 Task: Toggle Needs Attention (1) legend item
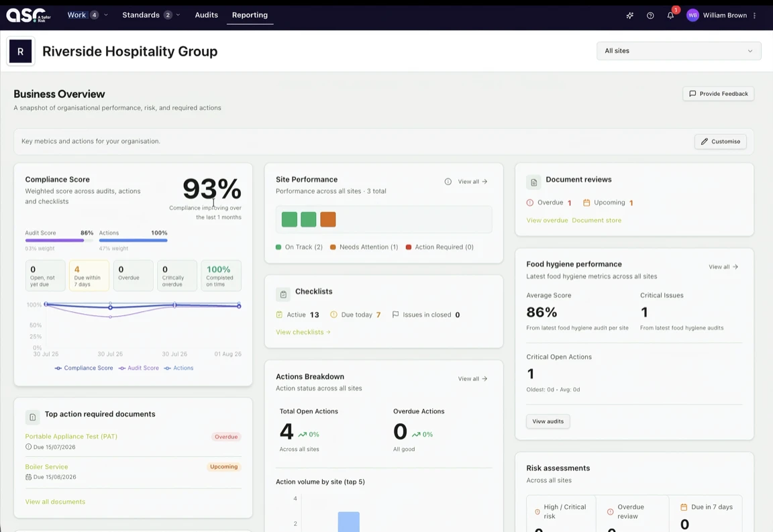coord(364,247)
